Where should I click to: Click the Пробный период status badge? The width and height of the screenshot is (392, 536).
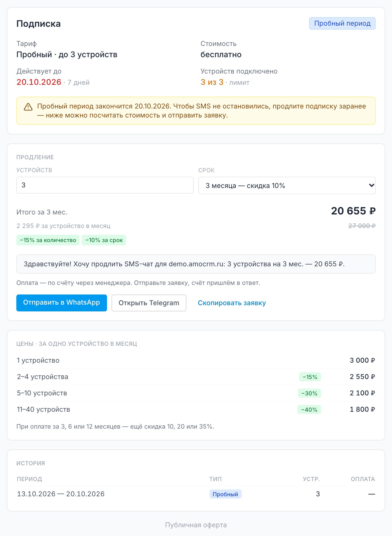[342, 23]
